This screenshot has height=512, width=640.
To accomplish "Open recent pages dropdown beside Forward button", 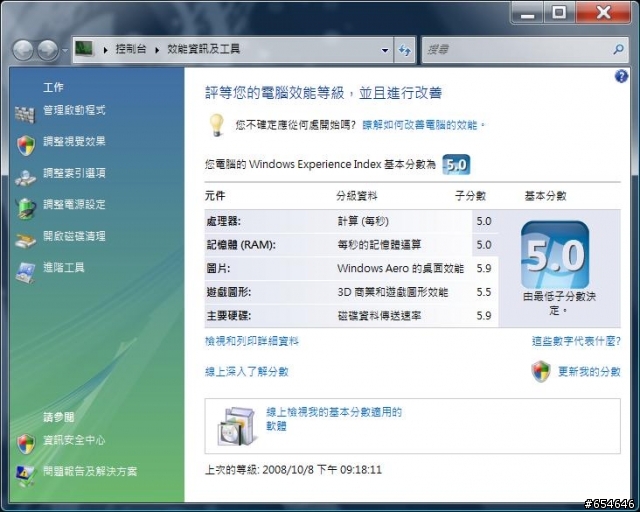I will point(64,51).
